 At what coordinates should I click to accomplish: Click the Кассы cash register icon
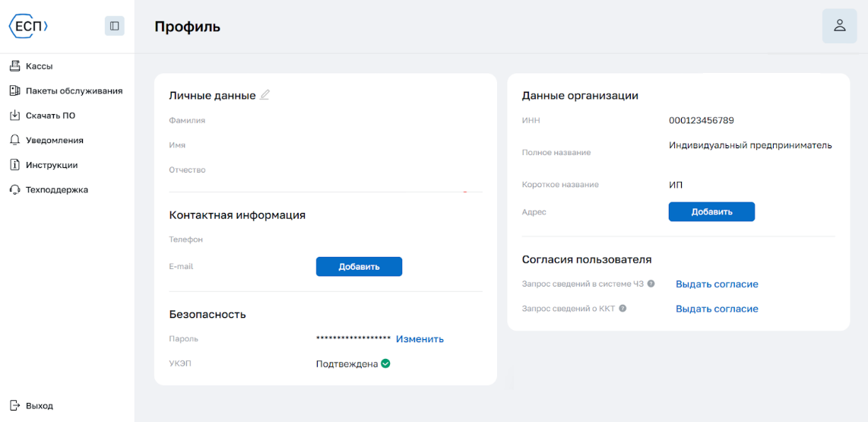tap(14, 66)
